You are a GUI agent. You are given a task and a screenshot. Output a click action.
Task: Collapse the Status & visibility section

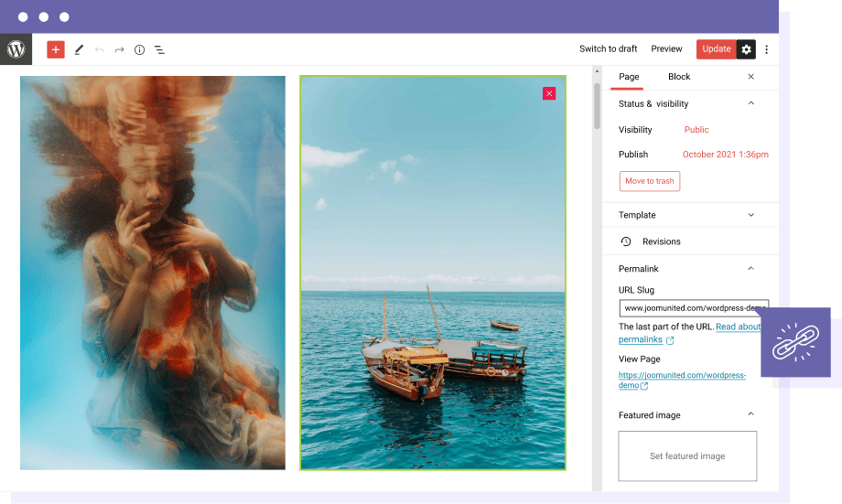(x=751, y=103)
